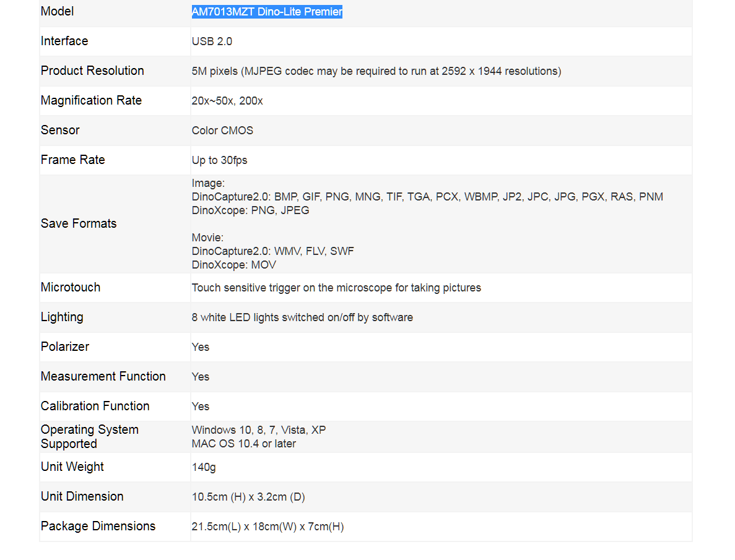Select the "5M pixels (MJPEG codec…)" value text

(x=376, y=71)
